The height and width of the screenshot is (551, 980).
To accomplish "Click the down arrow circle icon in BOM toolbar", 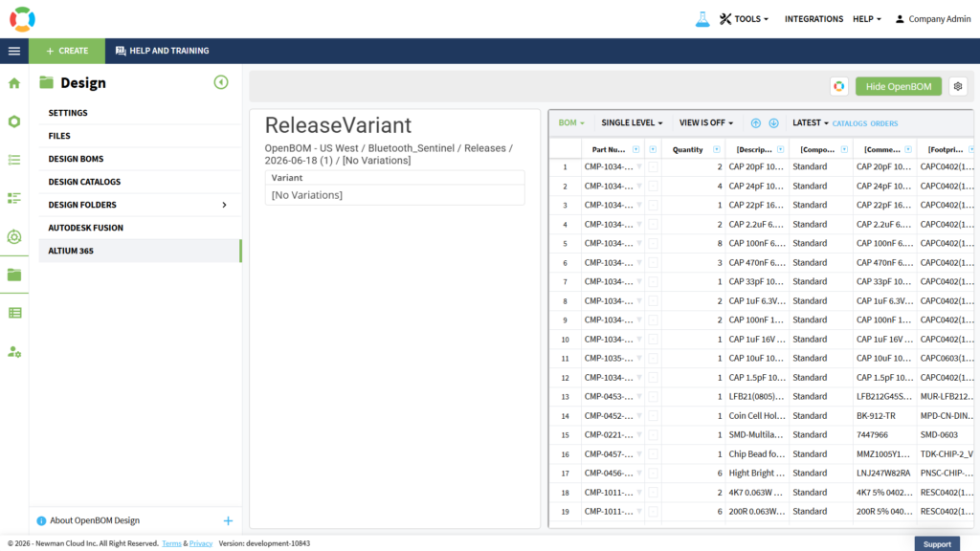I will 773,123.
